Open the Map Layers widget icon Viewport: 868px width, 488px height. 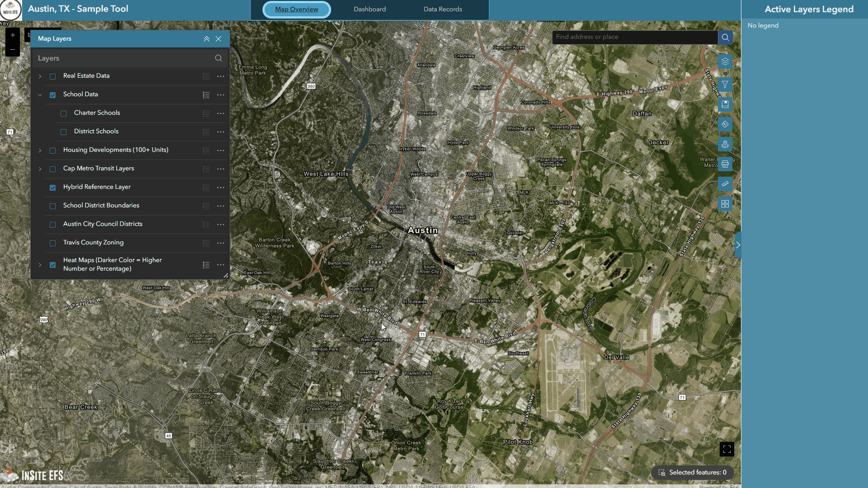(x=725, y=61)
